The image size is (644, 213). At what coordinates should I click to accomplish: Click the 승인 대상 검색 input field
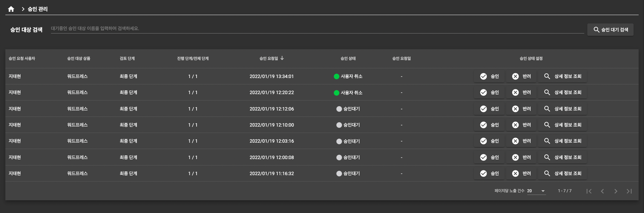click(x=317, y=29)
